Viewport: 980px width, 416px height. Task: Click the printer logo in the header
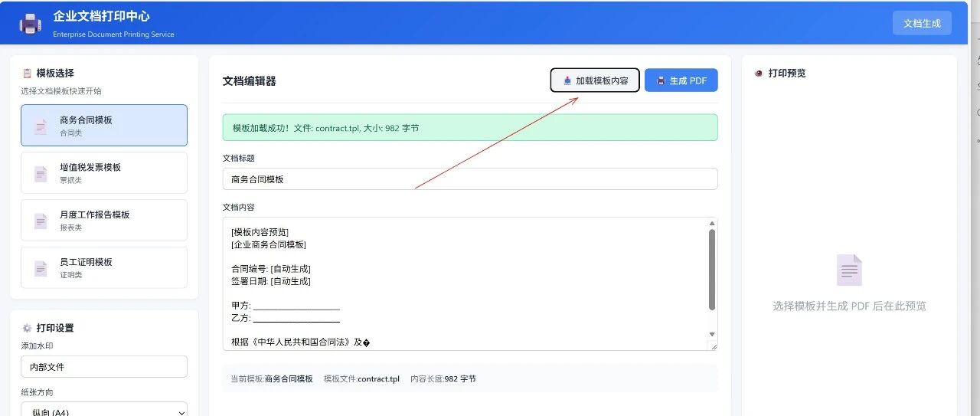30,24
